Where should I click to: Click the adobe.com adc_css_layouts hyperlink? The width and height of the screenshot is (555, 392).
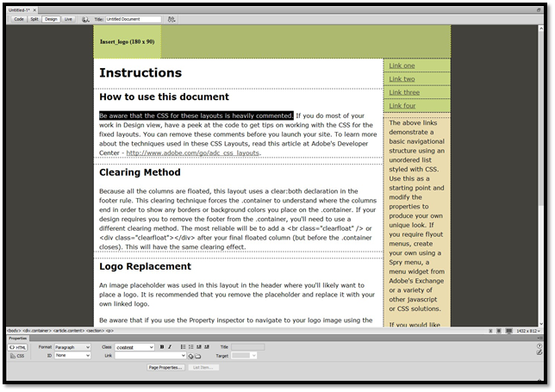point(193,153)
